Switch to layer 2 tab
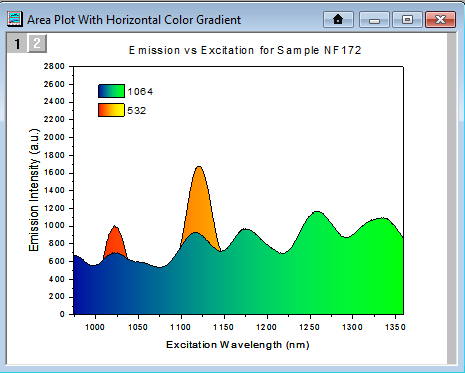 click(x=37, y=43)
